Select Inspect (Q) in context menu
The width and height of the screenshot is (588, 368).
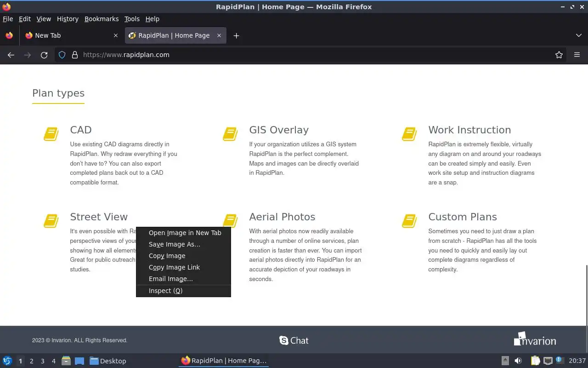click(x=183, y=291)
